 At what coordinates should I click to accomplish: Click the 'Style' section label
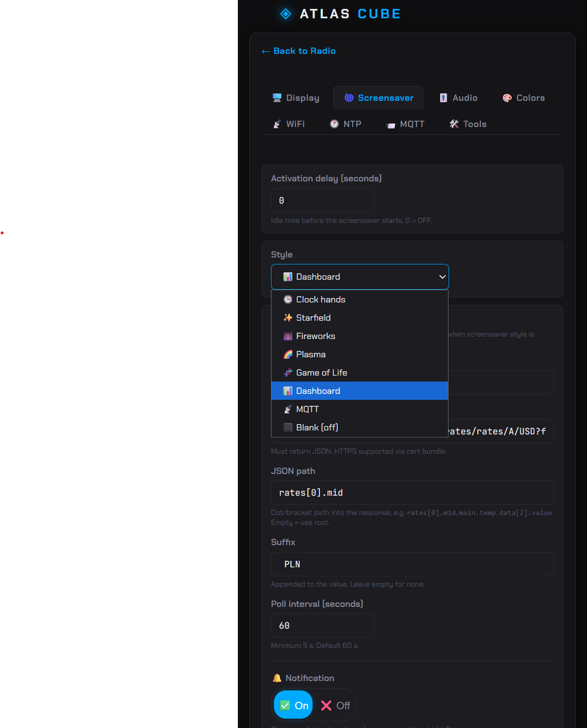coord(282,255)
